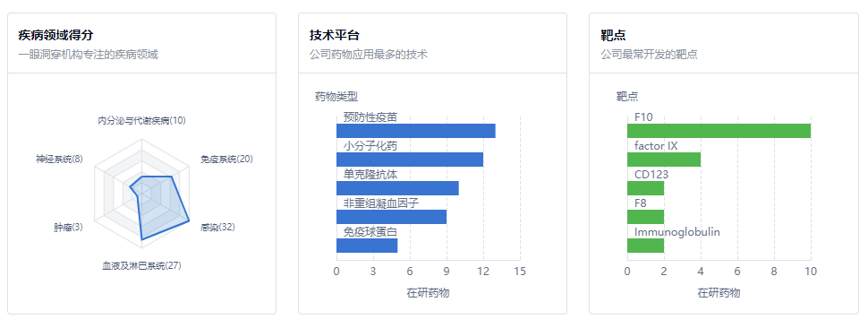Image resolution: width=868 pixels, height=328 pixels.
Task: Select the F8 green bar
Action: 645,217
